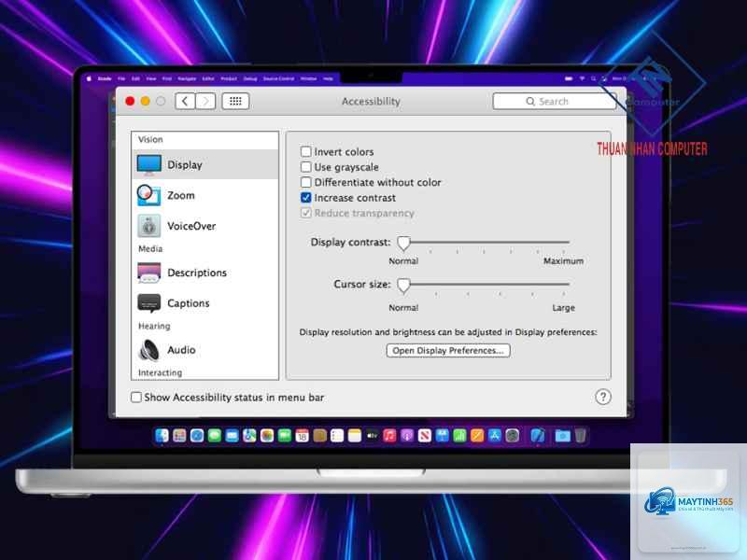
Task: Launch Apple TV from the Dock
Action: 372,435
